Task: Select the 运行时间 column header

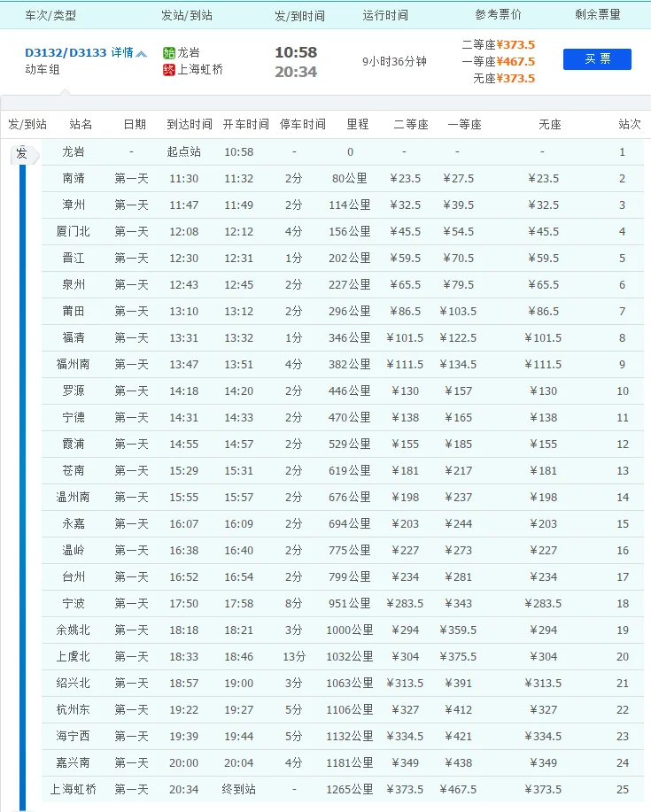Action: tap(385, 15)
